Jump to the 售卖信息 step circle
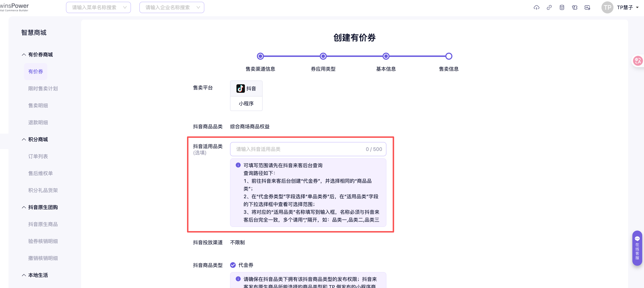The width and height of the screenshot is (644, 288). click(449, 56)
